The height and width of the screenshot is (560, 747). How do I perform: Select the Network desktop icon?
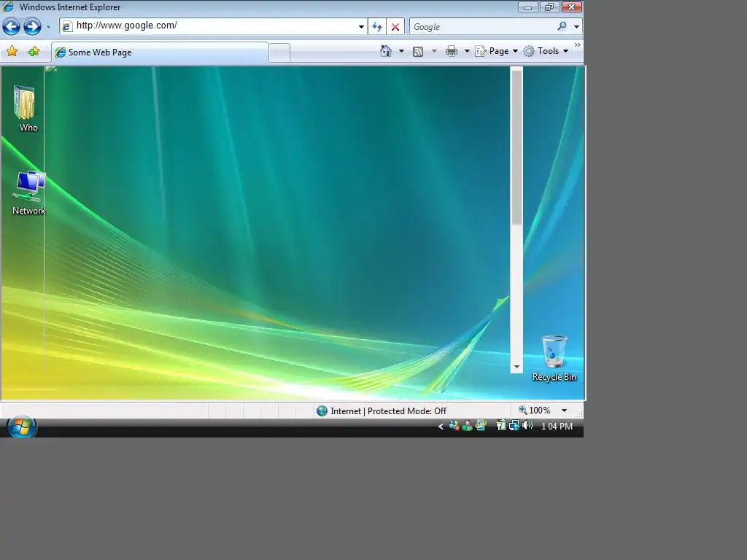[x=28, y=193]
